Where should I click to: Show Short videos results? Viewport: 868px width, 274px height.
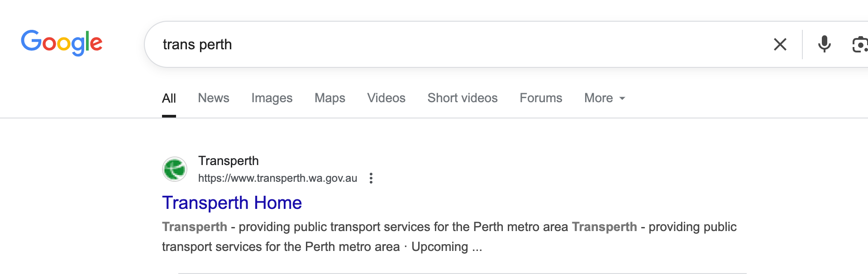click(x=463, y=98)
